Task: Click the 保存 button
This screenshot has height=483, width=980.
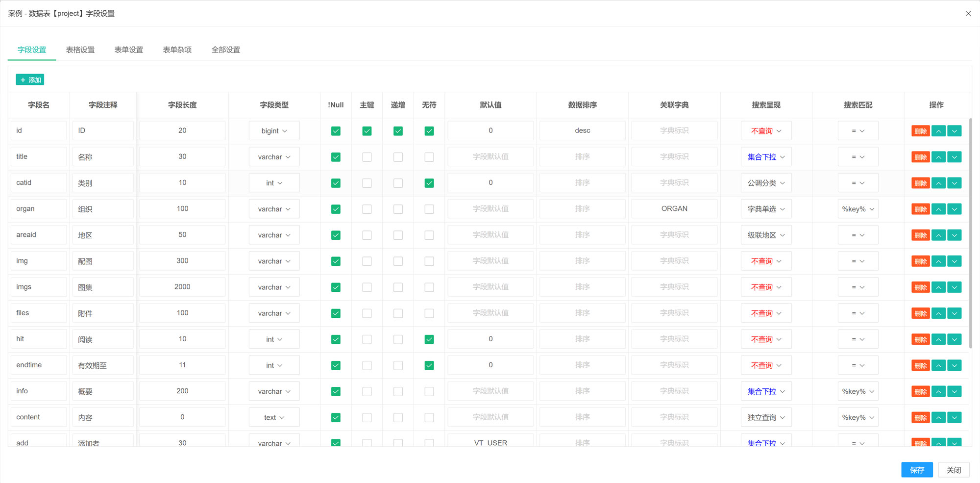Action: point(916,469)
